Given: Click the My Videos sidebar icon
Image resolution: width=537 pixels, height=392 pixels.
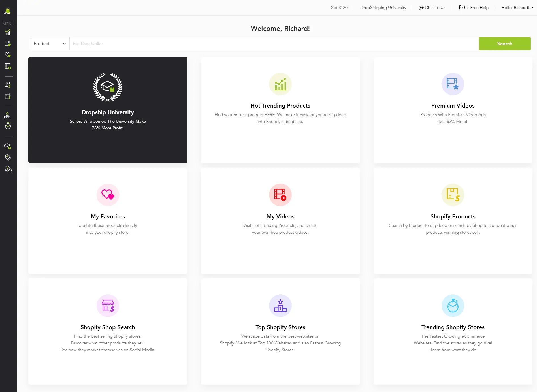Looking at the screenshot, I should [x=8, y=66].
